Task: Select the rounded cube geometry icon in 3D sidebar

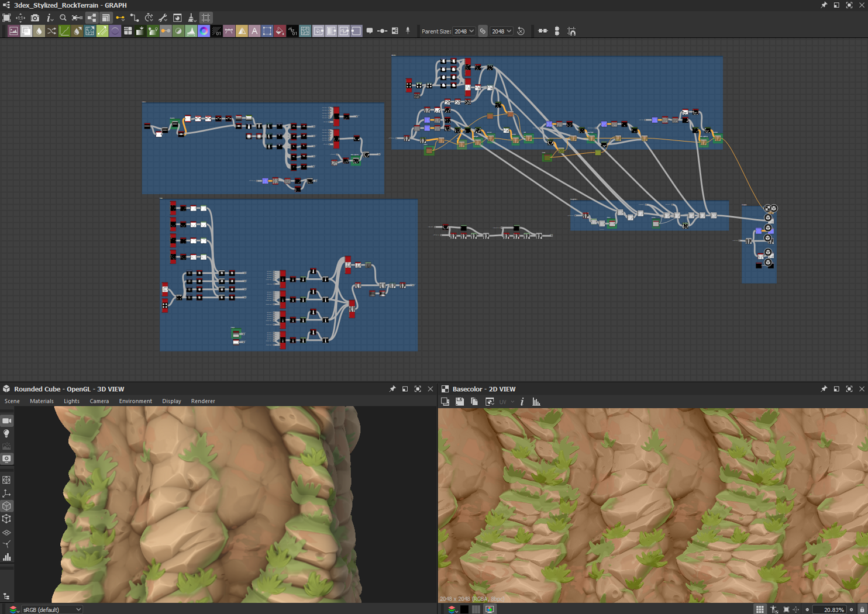Action: [x=6, y=506]
